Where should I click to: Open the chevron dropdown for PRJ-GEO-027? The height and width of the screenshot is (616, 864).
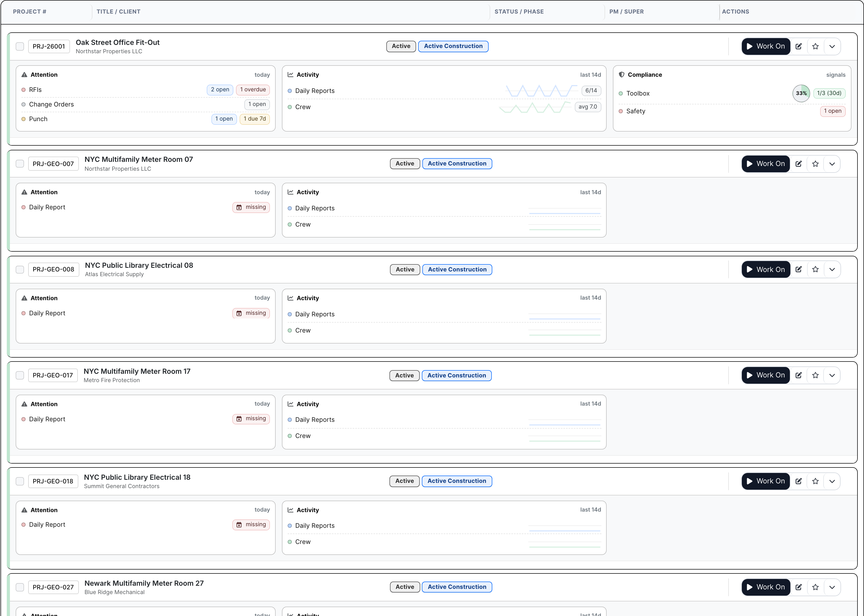(832, 587)
